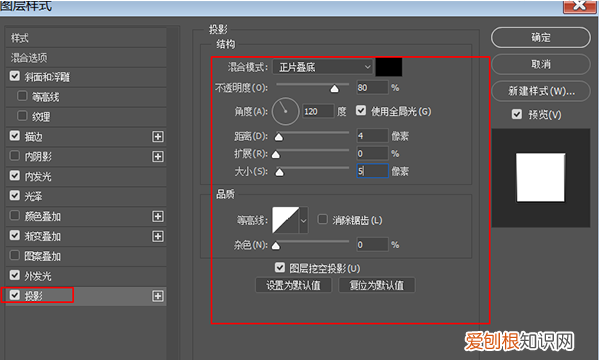Viewport: 599px width, 360px height.
Task: Click the 确定 button
Action: pyautogui.click(x=541, y=37)
